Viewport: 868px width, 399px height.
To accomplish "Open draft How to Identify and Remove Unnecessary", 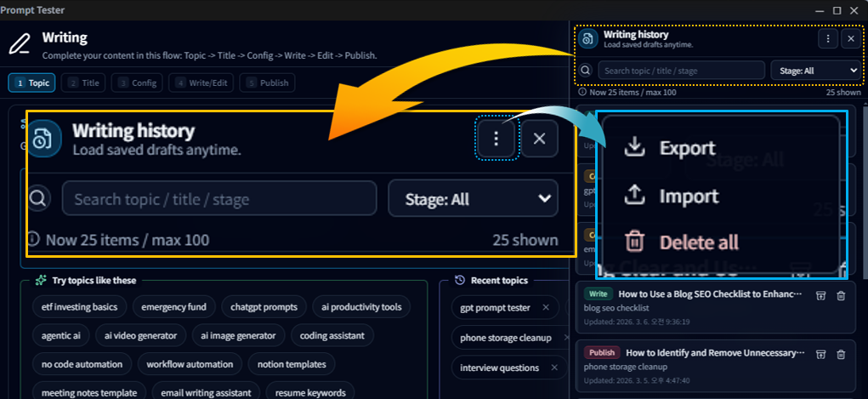I will click(x=715, y=352).
